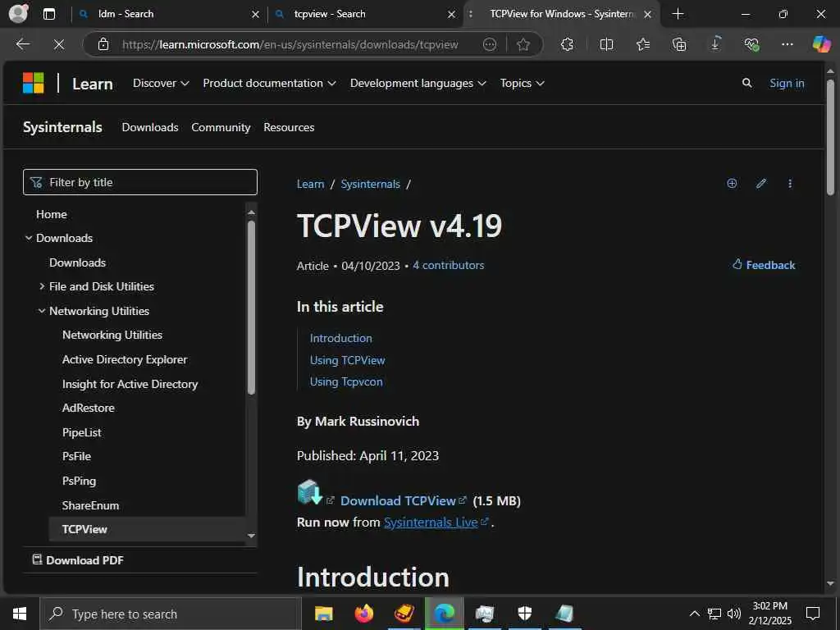Expand Development languages dropdown
The width and height of the screenshot is (840, 630).
pos(418,83)
